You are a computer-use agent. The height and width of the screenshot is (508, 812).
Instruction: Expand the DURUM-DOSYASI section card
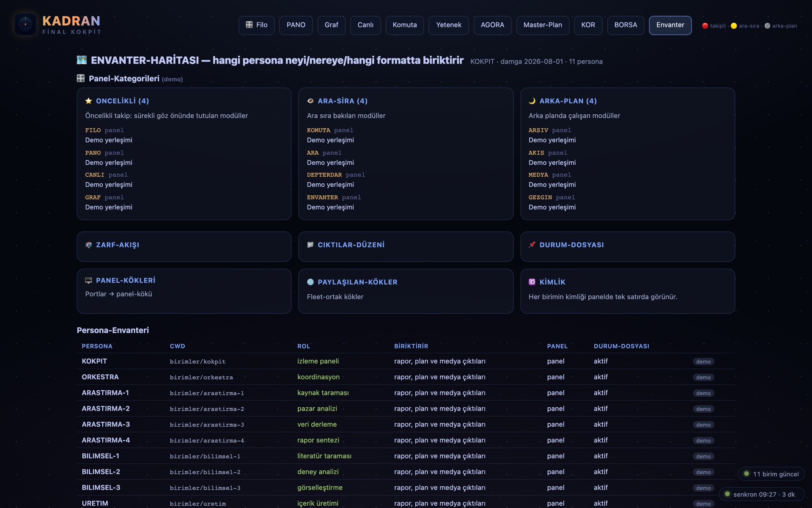pos(628,246)
